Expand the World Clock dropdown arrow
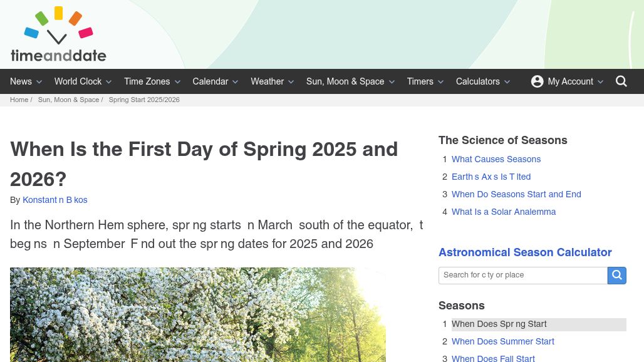 pyautogui.click(x=109, y=82)
